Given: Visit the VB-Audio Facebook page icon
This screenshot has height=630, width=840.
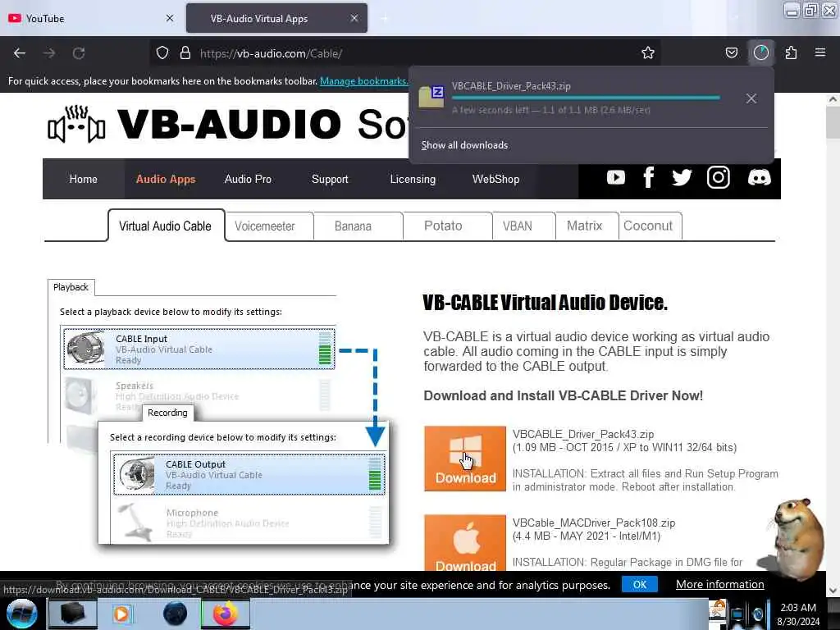Looking at the screenshot, I should click(648, 177).
